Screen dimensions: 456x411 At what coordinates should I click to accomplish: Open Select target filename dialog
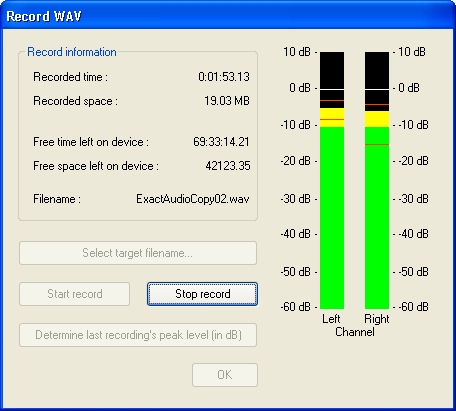coord(138,253)
